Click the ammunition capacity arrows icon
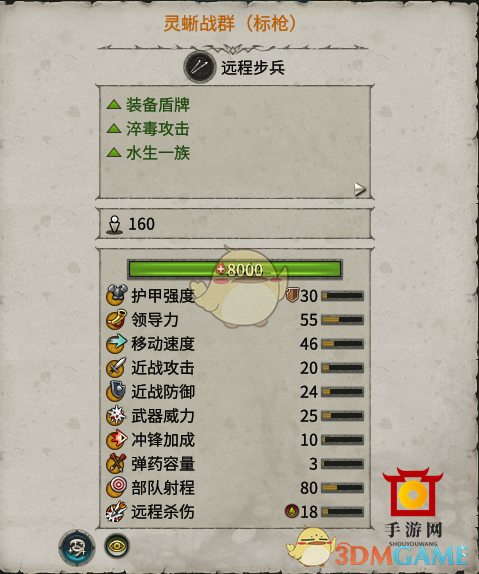479x574 pixels. [117, 463]
